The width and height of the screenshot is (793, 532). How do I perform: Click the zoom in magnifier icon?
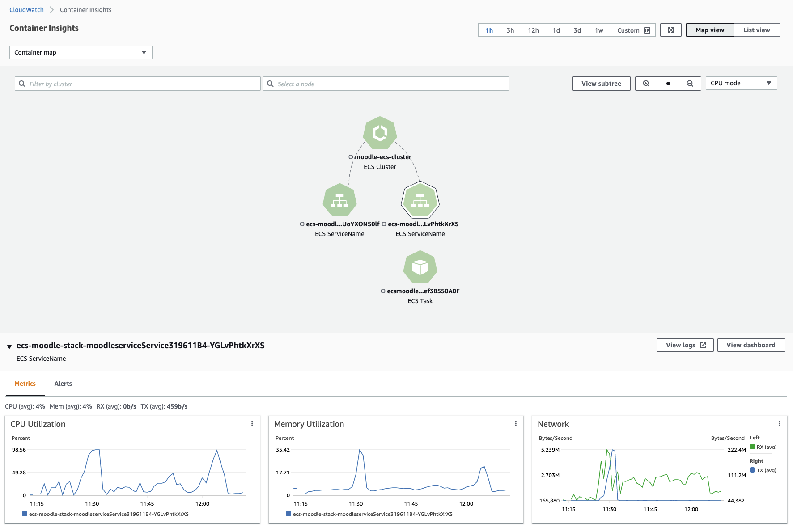(x=646, y=84)
